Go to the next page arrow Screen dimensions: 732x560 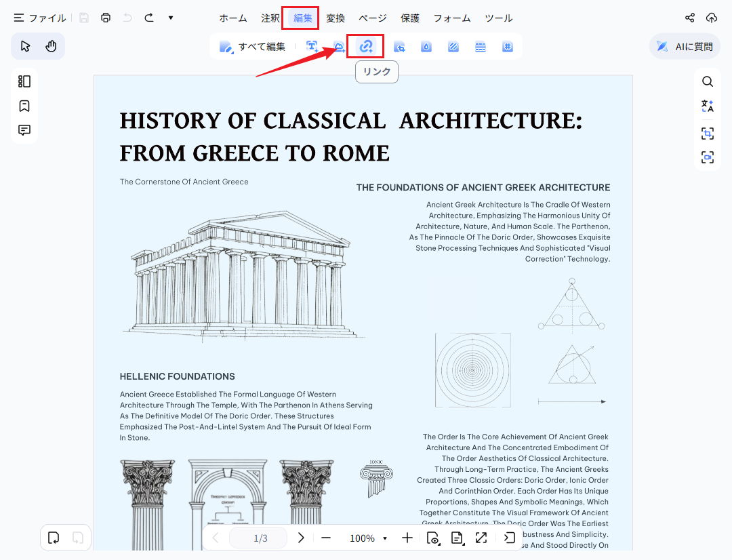[301, 538]
